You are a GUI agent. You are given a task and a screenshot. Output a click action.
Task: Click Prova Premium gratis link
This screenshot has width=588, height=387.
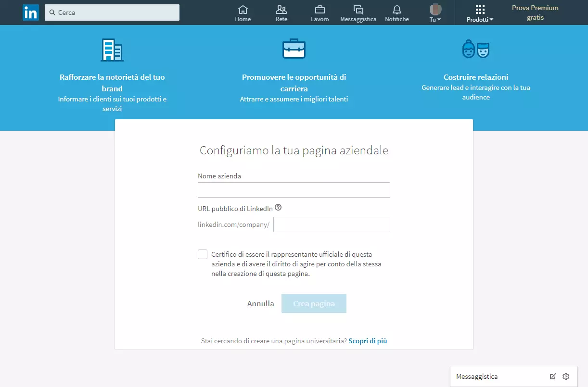click(x=535, y=12)
